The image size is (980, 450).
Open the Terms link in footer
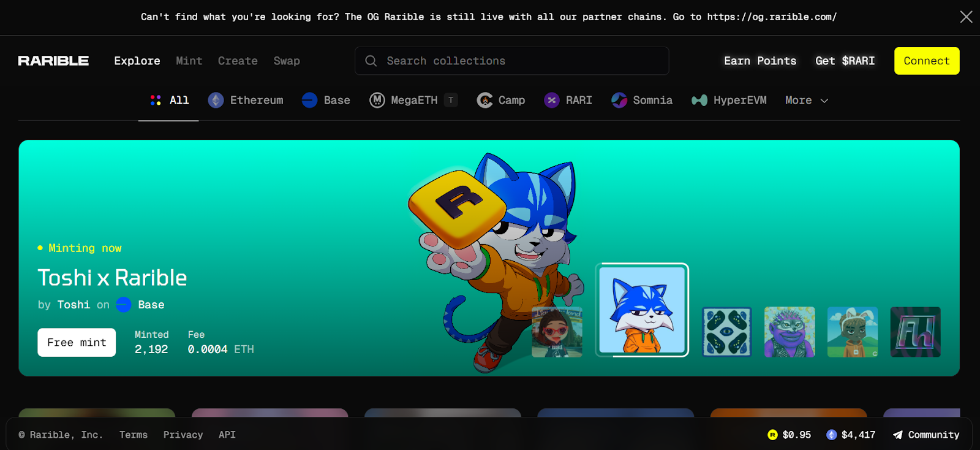134,435
